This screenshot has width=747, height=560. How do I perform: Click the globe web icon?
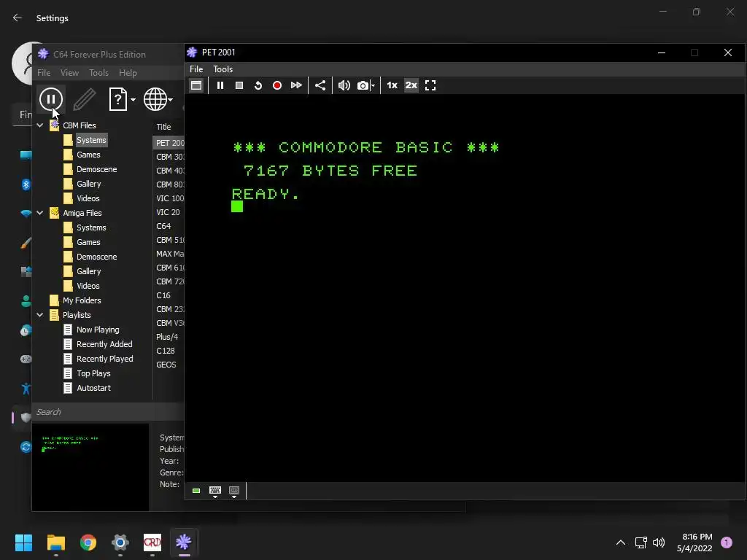coord(155,99)
